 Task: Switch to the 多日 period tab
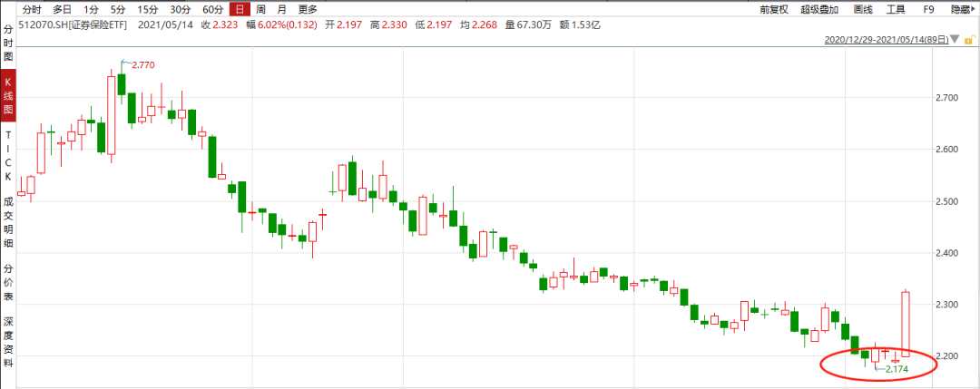pyautogui.click(x=63, y=9)
